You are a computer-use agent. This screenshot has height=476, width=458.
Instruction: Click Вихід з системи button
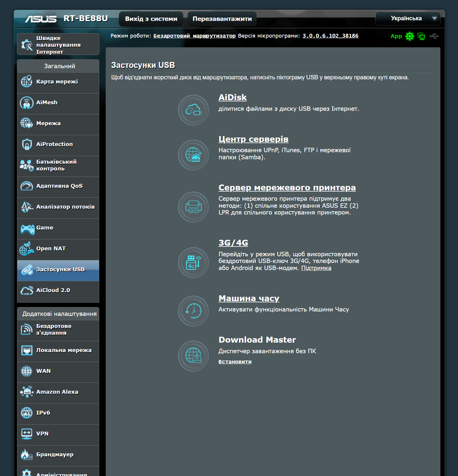[x=151, y=19]
